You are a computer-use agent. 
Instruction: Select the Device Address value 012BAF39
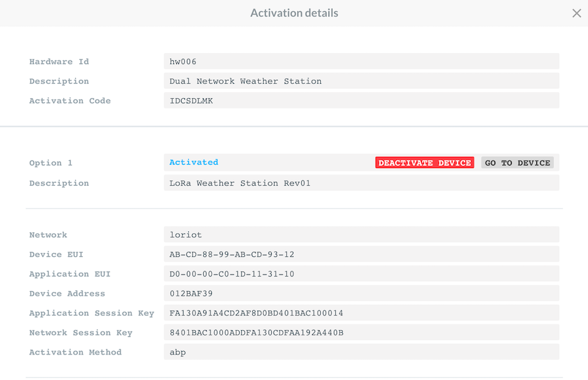click(361, 294)
